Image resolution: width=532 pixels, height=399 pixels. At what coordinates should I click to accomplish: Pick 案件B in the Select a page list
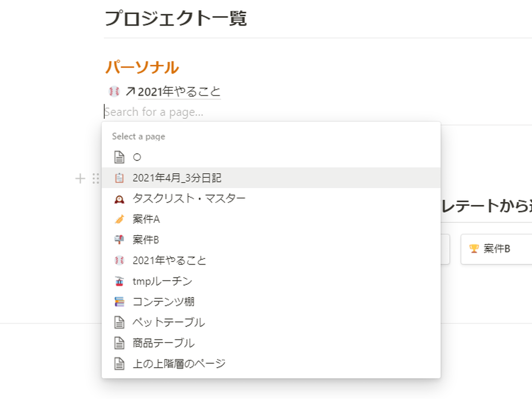click(x=271, y=240)
